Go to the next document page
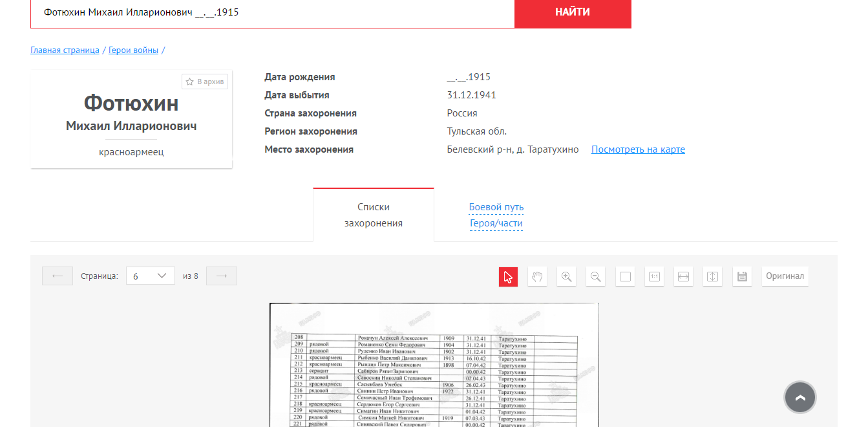Image resolution: width=868 pixels, height=427 pixels. pyautogui.click(x=222, y=276)
